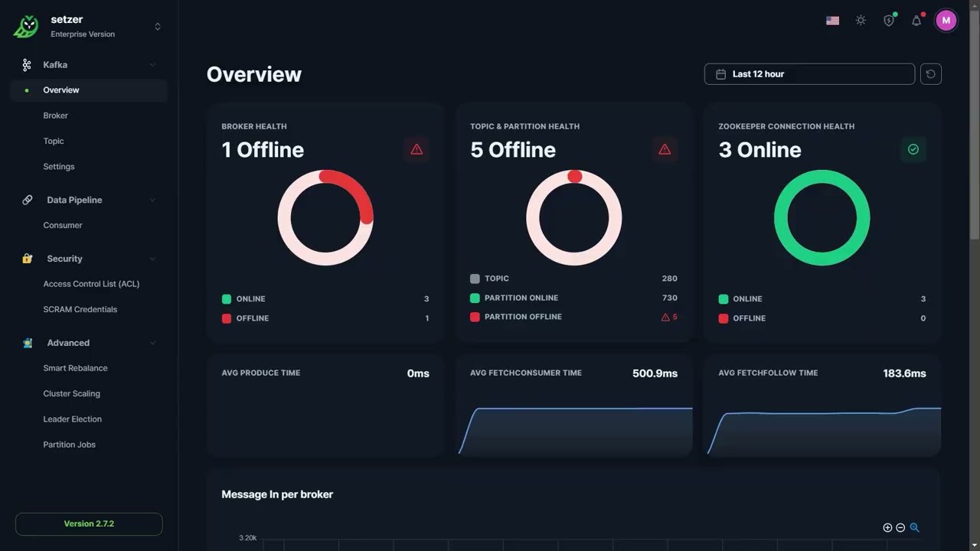Collapse the Security section chevron
Image resolution: width=980 pixels, height=551 pixels.
pyautogui.click(x=152, y=259)
